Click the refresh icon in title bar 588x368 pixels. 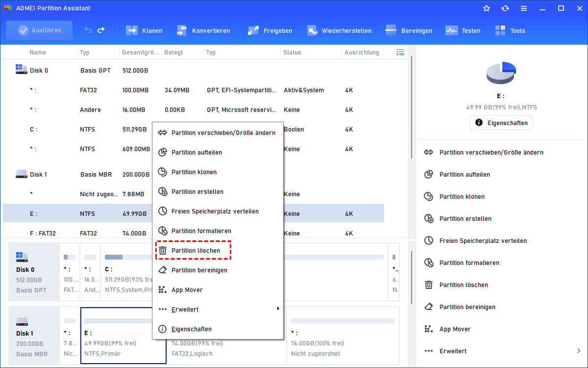click(x=505, y=8)
